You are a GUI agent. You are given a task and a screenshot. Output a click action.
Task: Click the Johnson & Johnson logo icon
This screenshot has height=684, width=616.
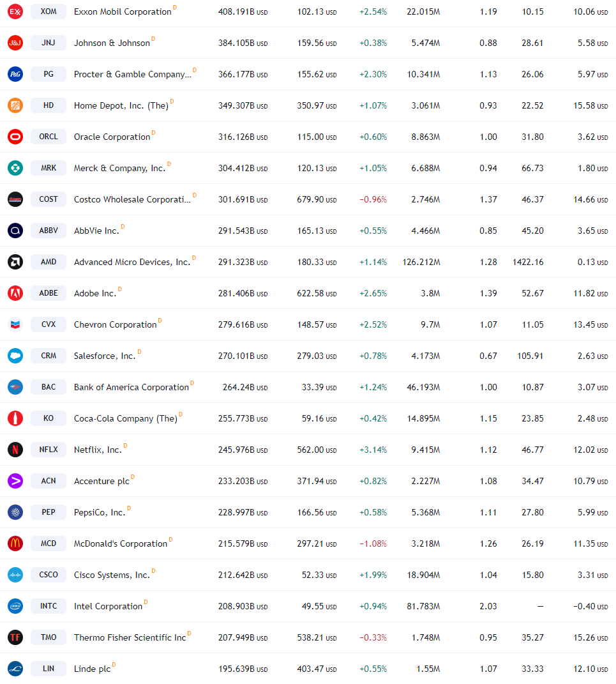(x=15, y=43)
